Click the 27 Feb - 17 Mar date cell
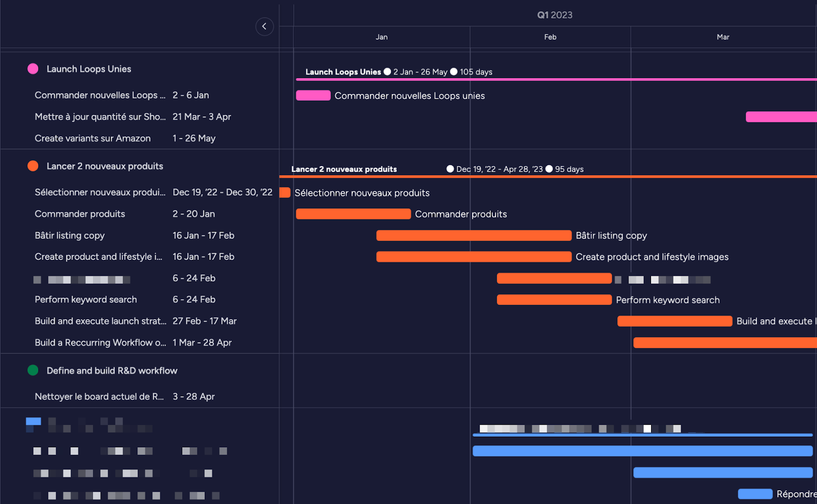Image resolution: width=817 pixels, height=504 pixels. [x=204, y=321]
